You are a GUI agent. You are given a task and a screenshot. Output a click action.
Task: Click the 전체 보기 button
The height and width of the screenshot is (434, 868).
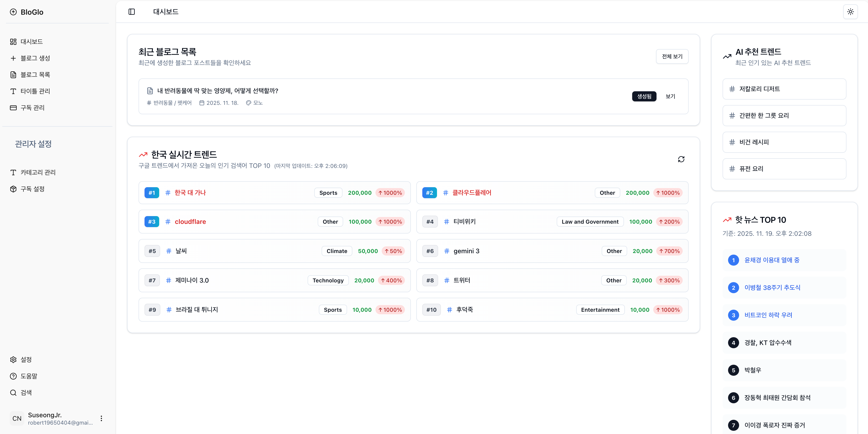click(x=672, y=56)
